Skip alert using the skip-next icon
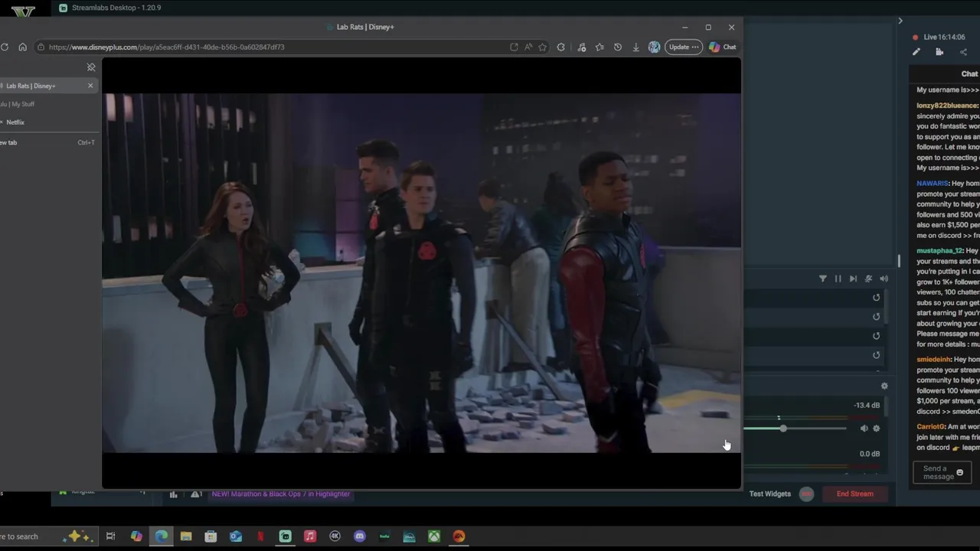The height and width of the screenshot is (551, 980). coord(853,279)
